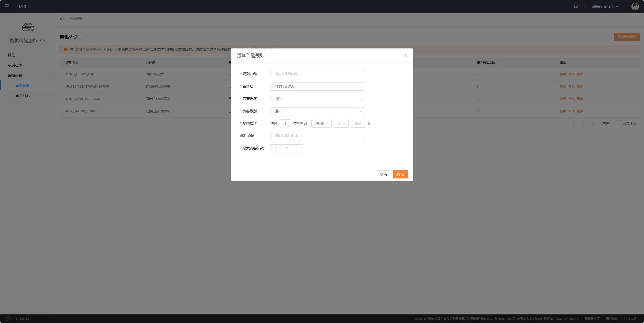Close the add alarm rule dialog
644x323 pixels.
click(406, 56)
